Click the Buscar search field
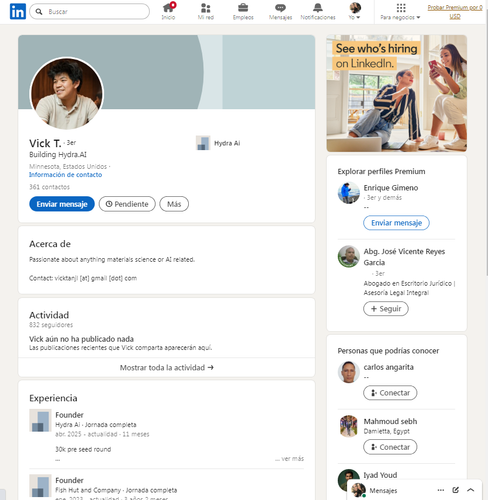This screenshot has height=500, width=488. pyautogui.click(x=89, y=12)
